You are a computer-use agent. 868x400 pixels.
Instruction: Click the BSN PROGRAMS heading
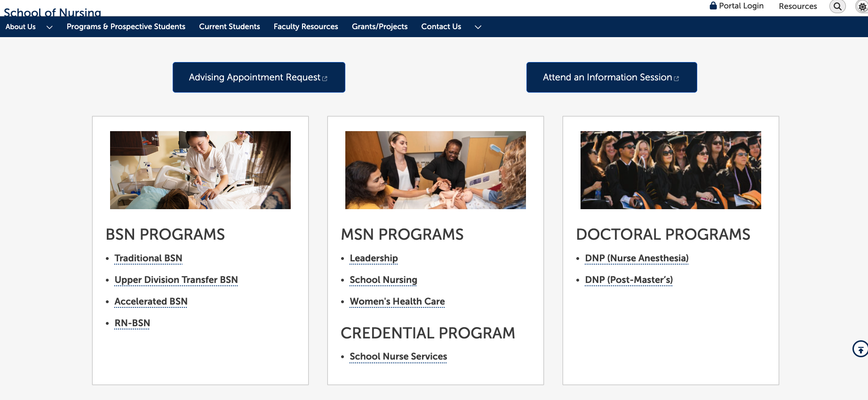pyautogui.click(x=166, y=234)
